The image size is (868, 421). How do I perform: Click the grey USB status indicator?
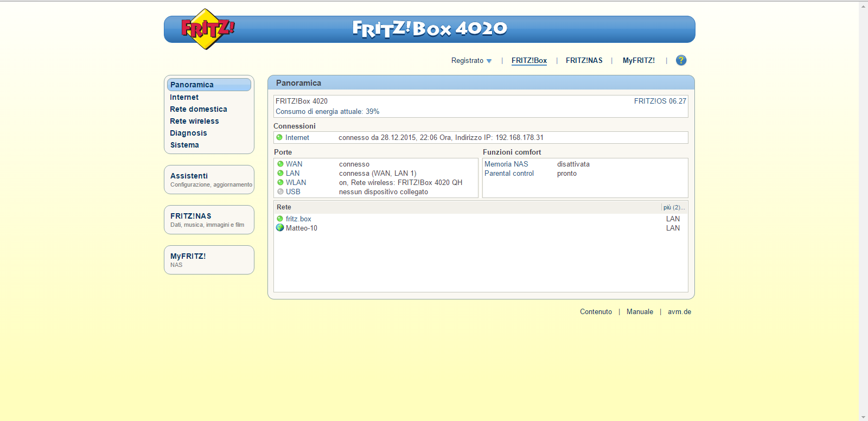pyautogui.click(x=280, y=192)
